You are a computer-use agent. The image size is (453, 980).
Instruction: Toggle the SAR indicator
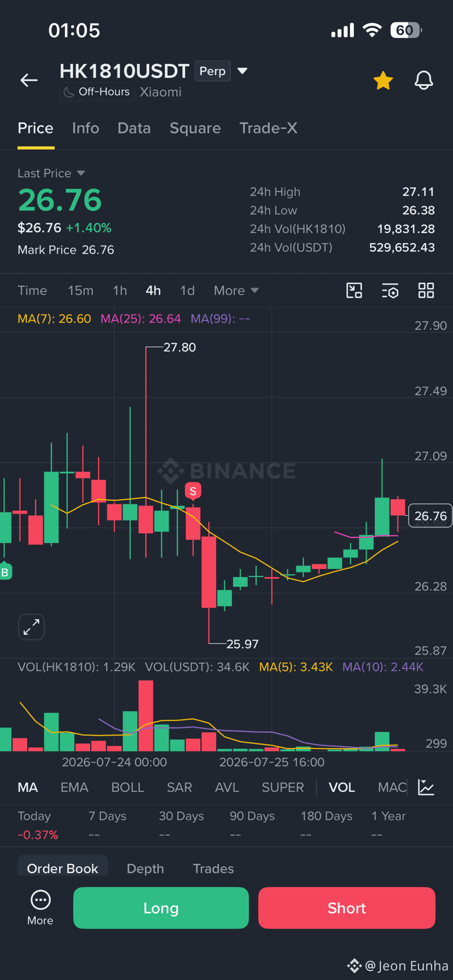(179, 787)
